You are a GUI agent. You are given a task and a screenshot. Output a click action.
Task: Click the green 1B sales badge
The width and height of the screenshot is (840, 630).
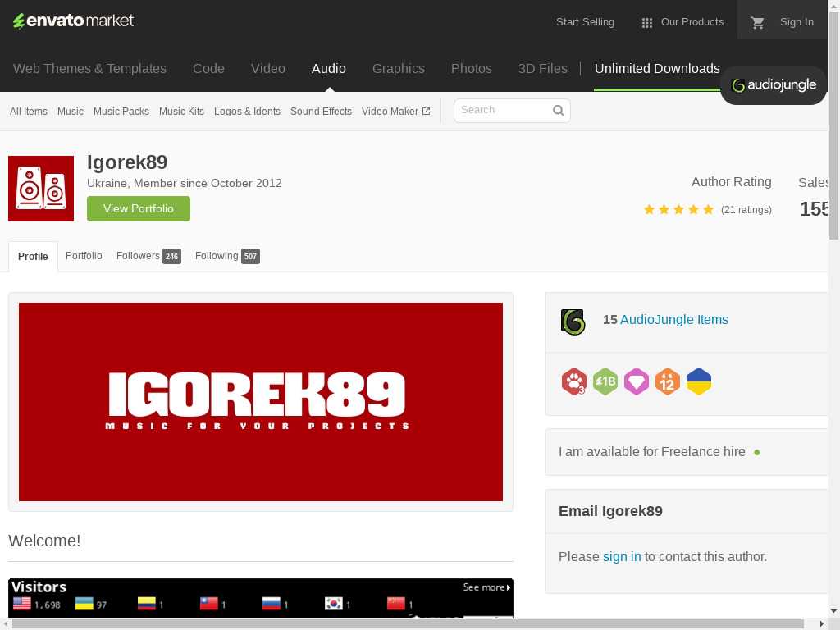[605, 381]
